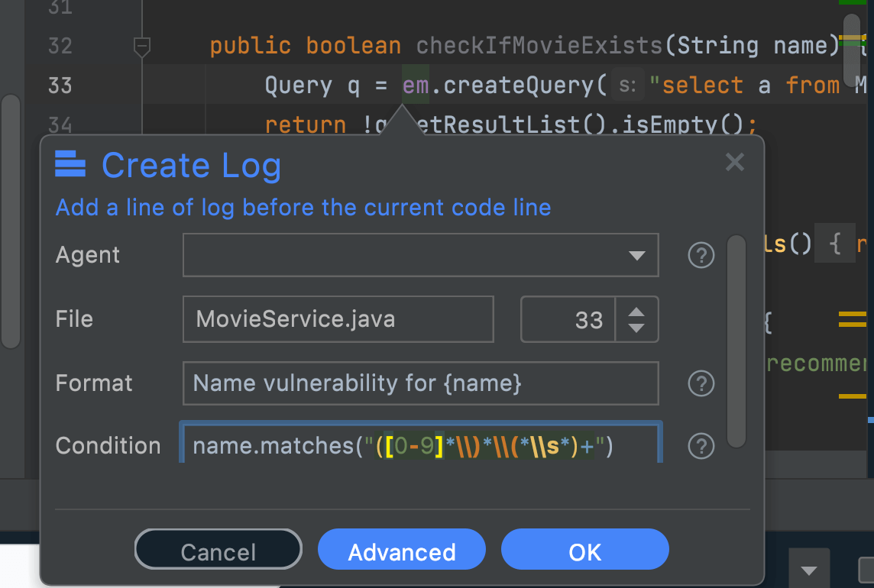
Task: Click the MovieService.java file name field
Action: [338, 319]
